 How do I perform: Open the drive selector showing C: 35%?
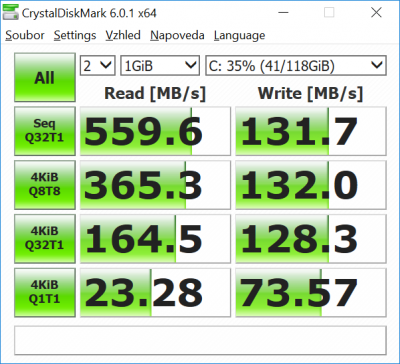(x=296, y=65)
